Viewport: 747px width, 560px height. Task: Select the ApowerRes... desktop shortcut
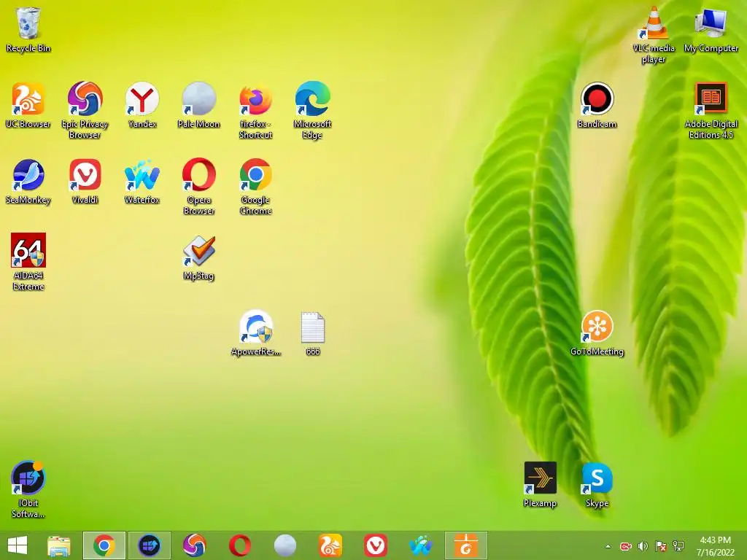coord(256,333)
